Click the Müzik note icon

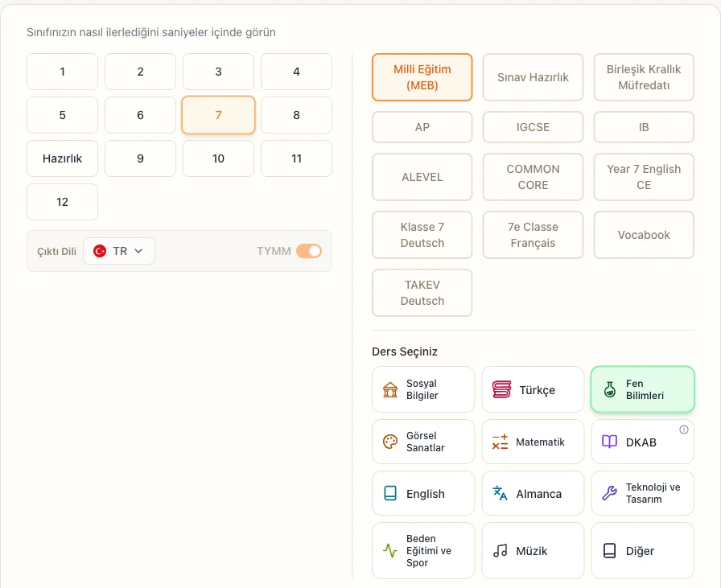point(500,550)
